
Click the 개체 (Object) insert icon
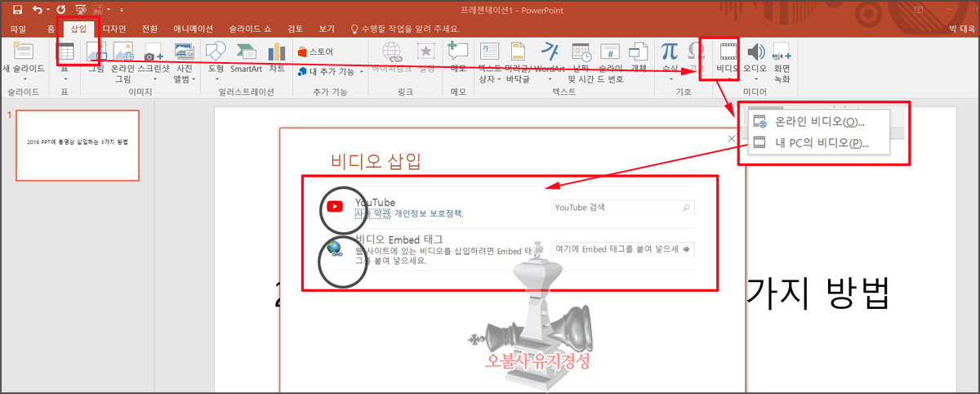coord(639,52)
